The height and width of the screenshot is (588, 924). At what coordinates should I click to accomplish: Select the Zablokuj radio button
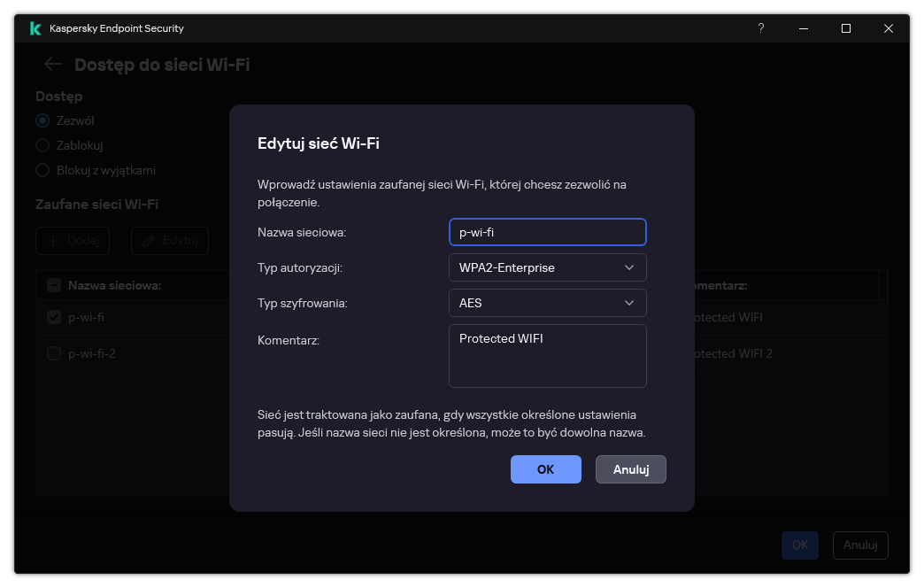[42, 145]
